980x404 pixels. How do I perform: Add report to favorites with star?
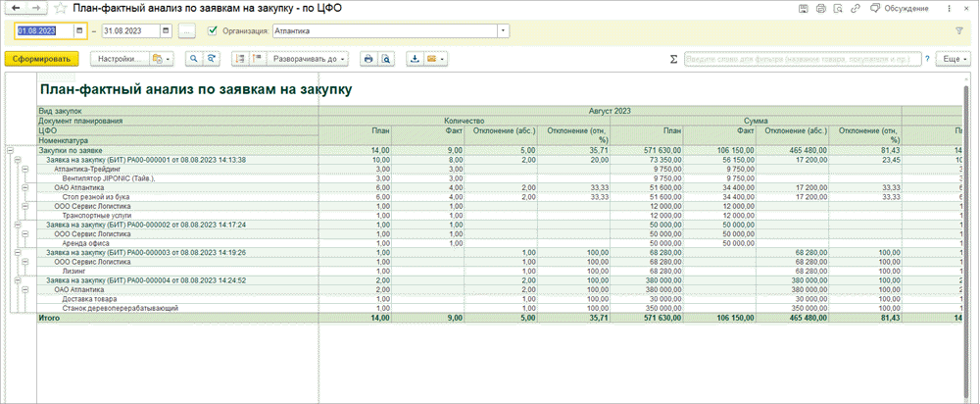pos(61,8)
